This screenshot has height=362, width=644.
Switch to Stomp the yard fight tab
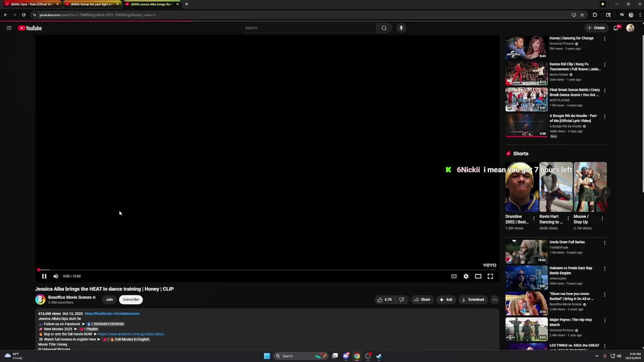(92, 4)
